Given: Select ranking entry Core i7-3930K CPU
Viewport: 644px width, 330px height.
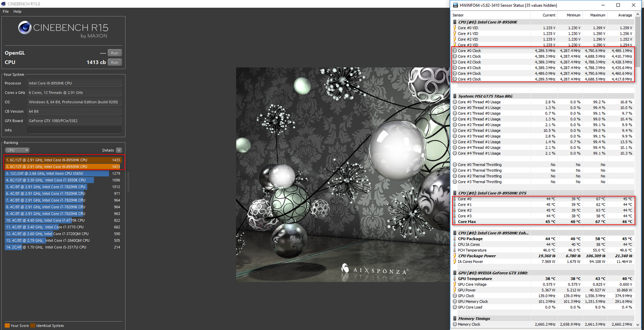Looking at the screenshot, I should tap(63, 180).
